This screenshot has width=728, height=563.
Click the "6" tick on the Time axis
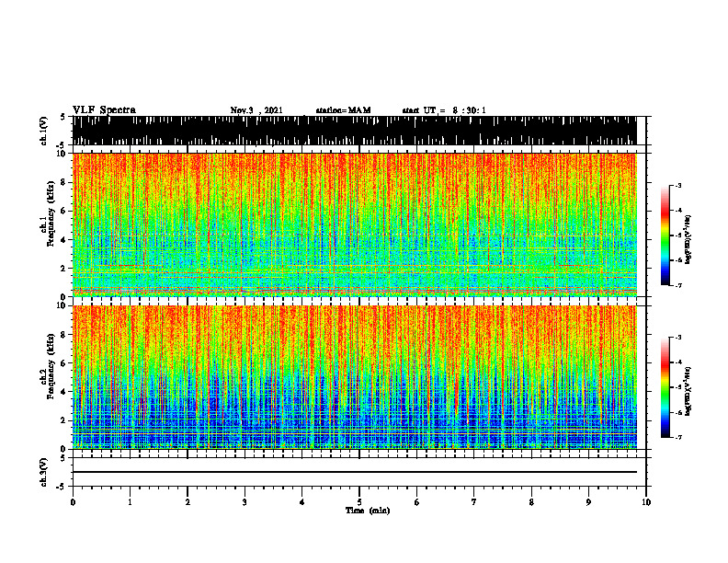click(x=417, y=502)
